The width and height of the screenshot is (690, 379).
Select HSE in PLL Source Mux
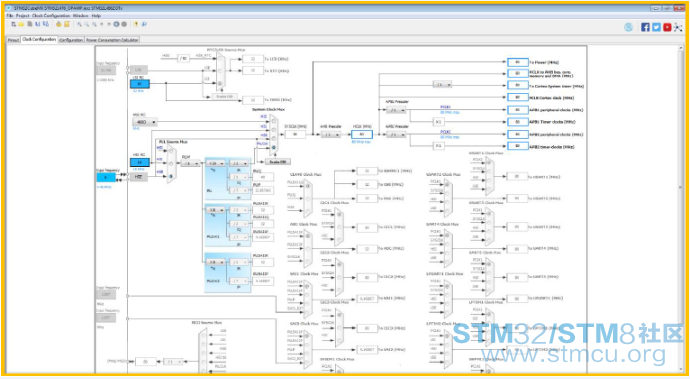(171, 176)
